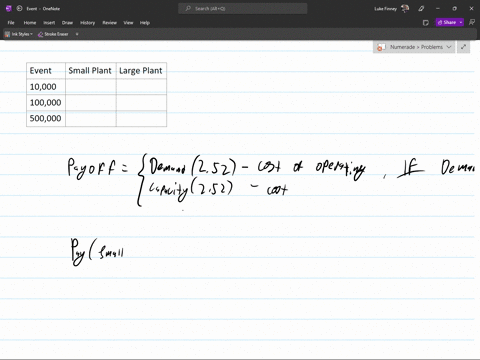Click the empty Large Plant cell for 500,000
This screenshot has width=480, height=360.
[141, 118]
